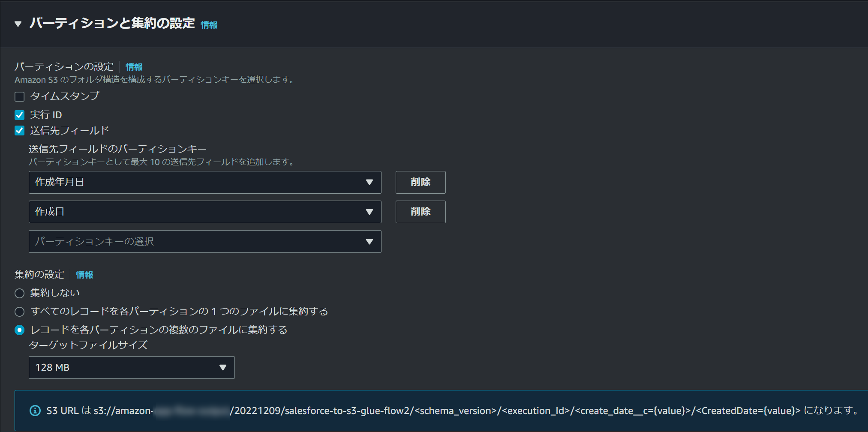The height and width of the screenshot is (432, 868).
Task: Collapse the パーティションと集約の設定 section
Action: pyautogui.click(x=18, y=24)
